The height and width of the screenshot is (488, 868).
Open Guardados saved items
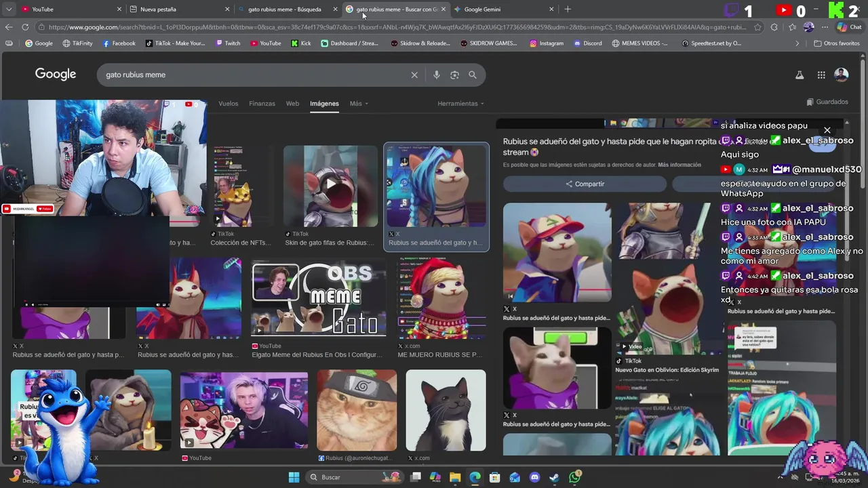827,102
